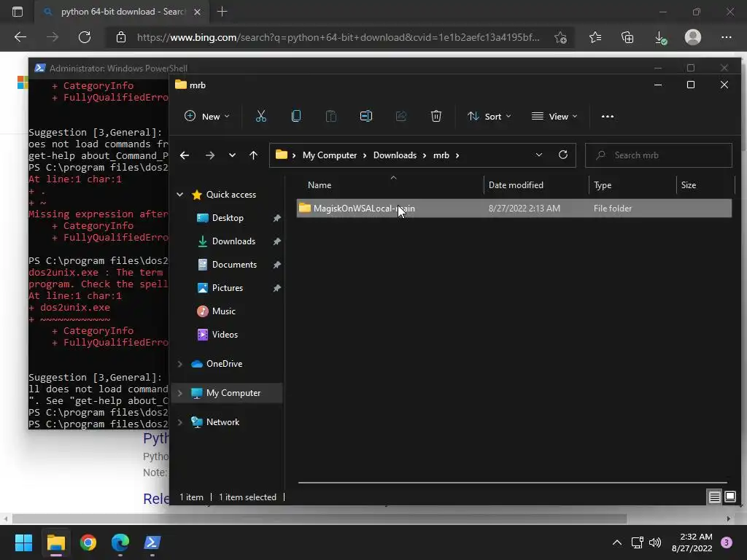
Task: Switch to python 64-bit download tab
Action: (x=122, y=12)
